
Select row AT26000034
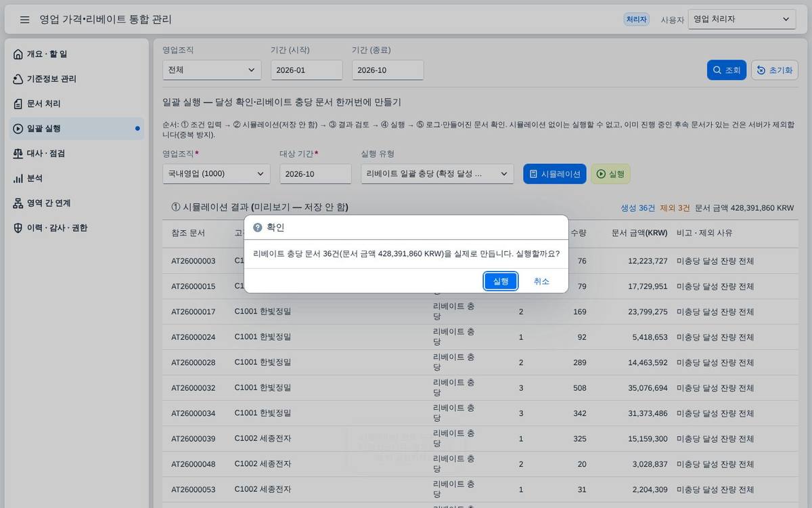click(480, 413)
